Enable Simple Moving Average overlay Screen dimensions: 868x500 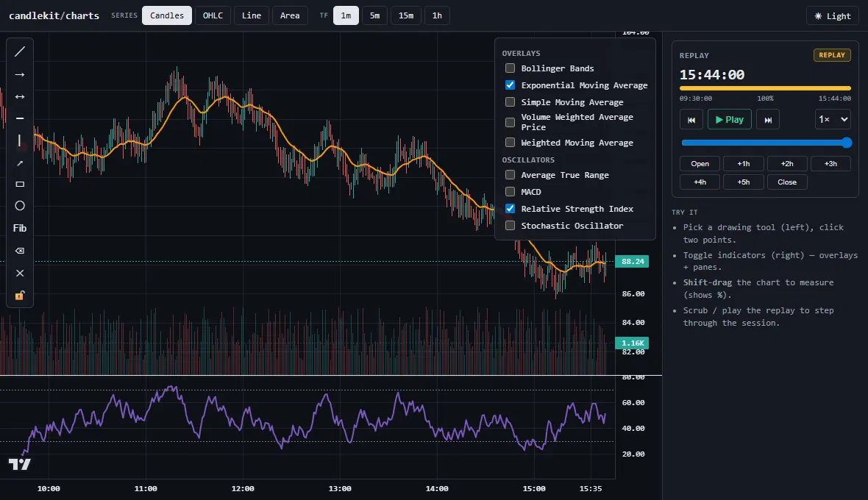(510, 101)
